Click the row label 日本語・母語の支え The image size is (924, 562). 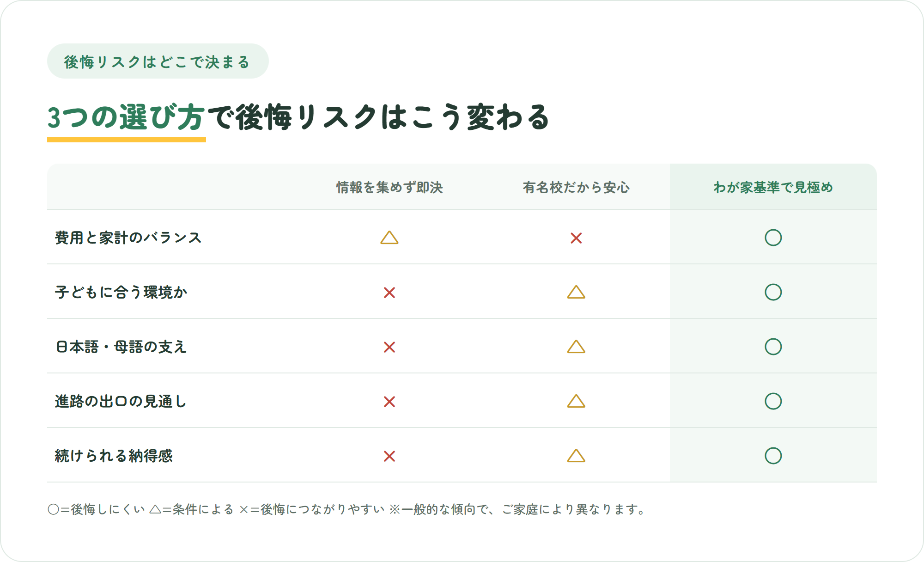121,347
